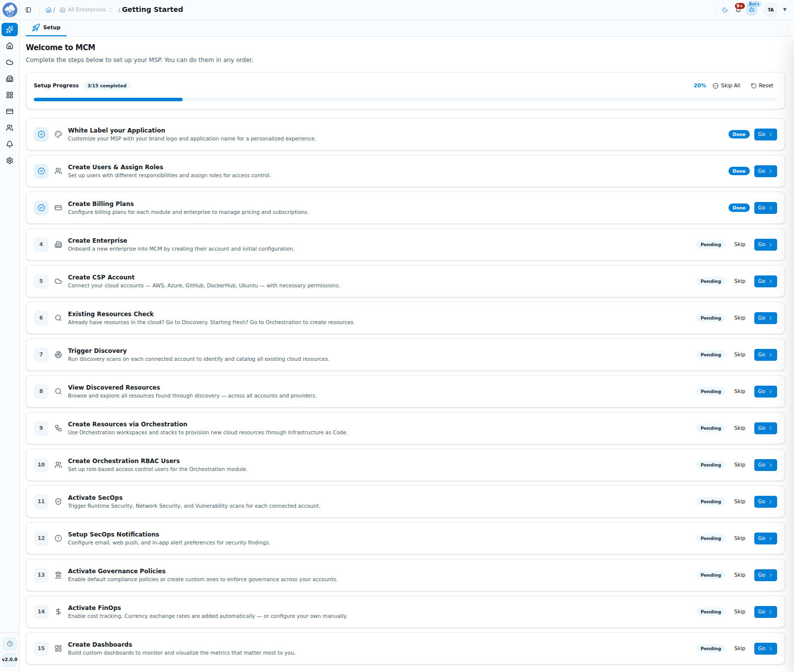Go to Create Resources via Orchestration
The width and height of the screenshot is (794, 672).
tap(765, 428)
